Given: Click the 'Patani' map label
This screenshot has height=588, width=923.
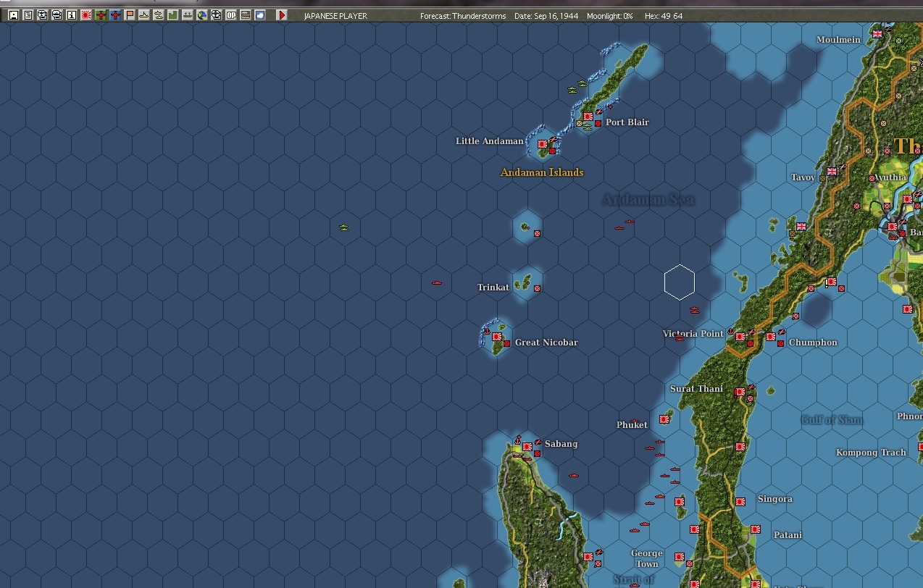Looking at the screenshot, I should click(x=788, y=535).
